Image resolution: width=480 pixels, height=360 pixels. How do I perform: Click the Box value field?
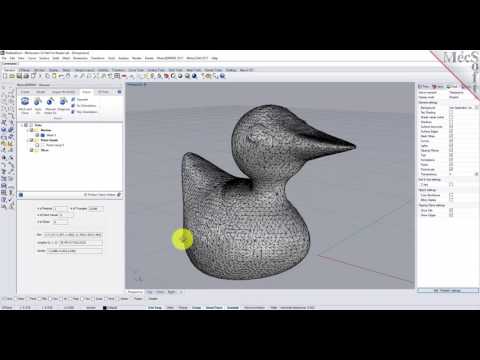pyautogui.click(x=72, y=235)
